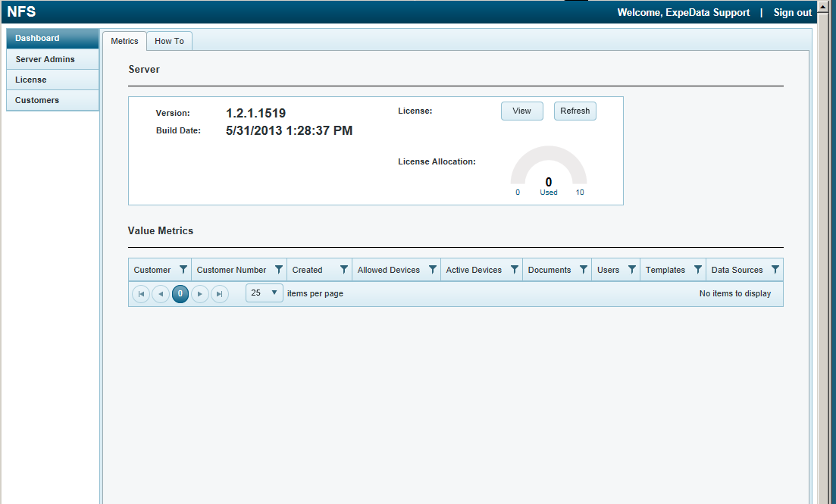This screenshot has height=504, width=836.
Task: Go to last page of grid
Action: pos(220,294)
